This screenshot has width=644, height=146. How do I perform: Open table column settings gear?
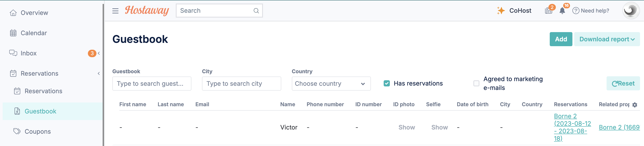635,105
